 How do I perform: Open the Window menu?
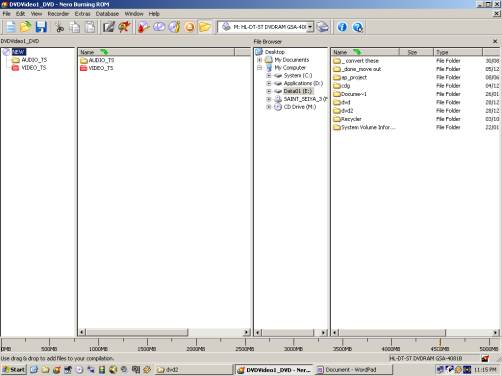tap(134, 14)
